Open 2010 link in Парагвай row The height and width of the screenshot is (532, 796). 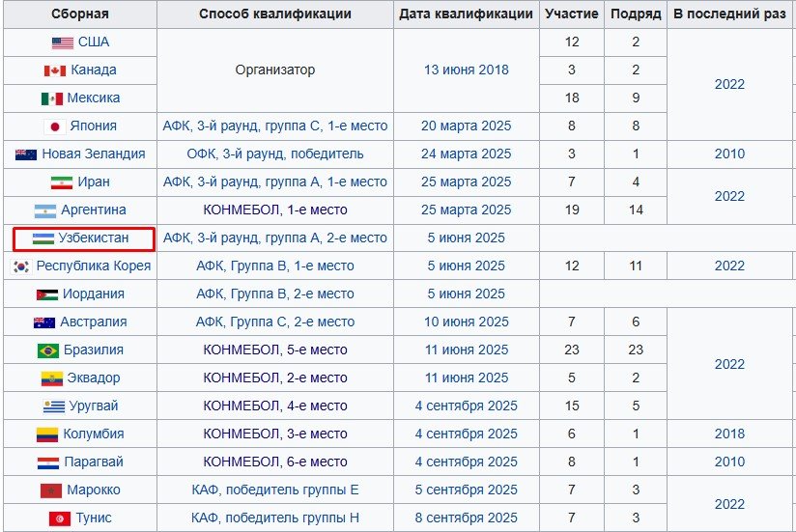(729, 462)
